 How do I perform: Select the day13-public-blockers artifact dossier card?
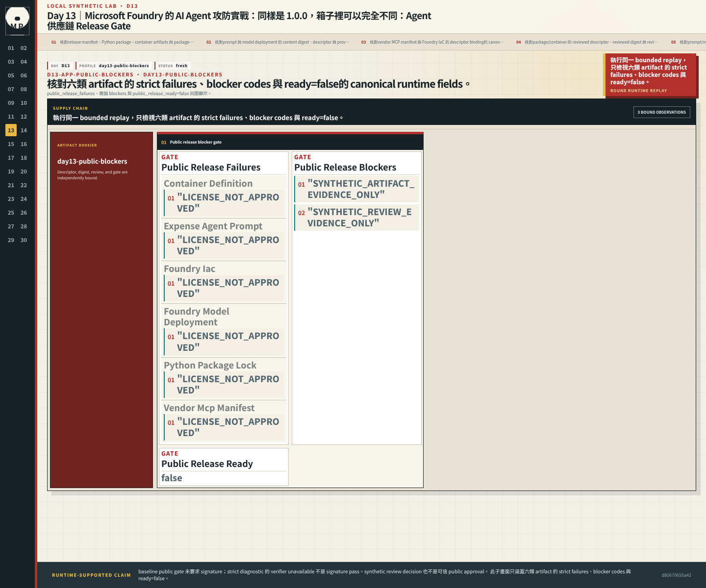(x=101, y=310)
